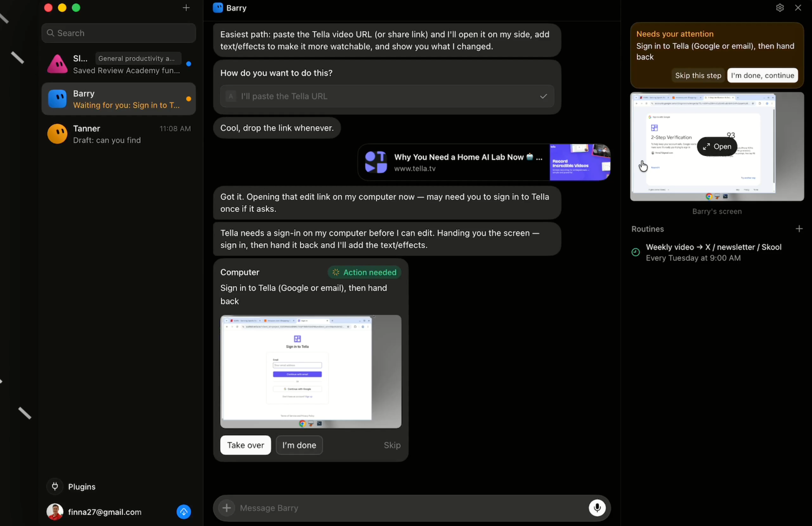Screen dimensions: 812x526
Task: Click the Every Tuesday at 9:00 AM schedule text
Action: [x=693, y=258]
